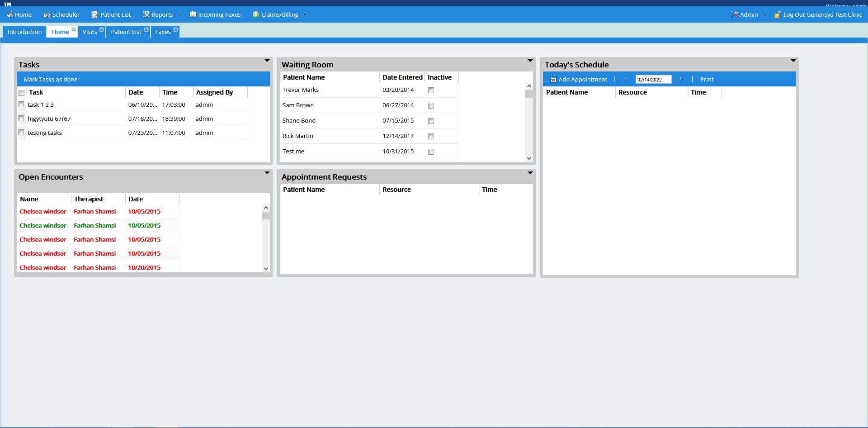Select Rick Martin in the Waiting Room
This screenshot has height=428, width=868.
tap(297, 136)
